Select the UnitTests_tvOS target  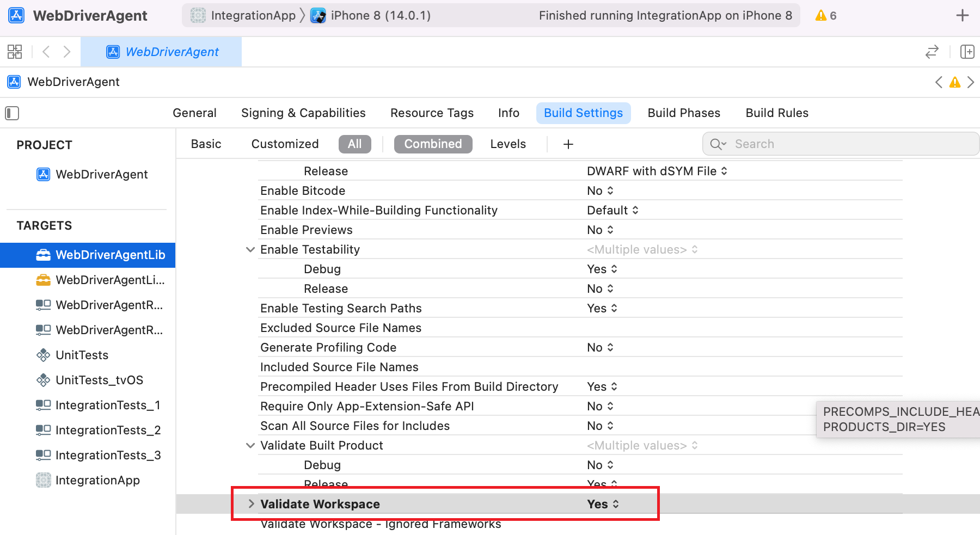(x=99, y=380)
